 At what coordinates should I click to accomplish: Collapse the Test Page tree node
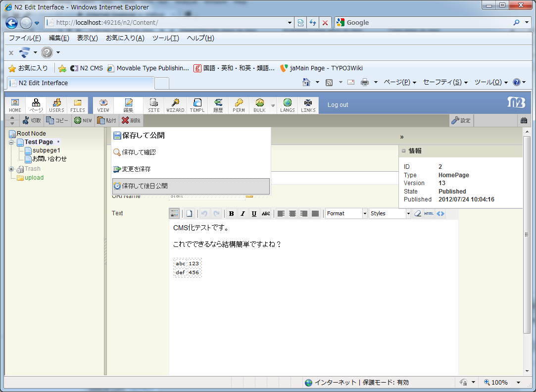(11, 142)
